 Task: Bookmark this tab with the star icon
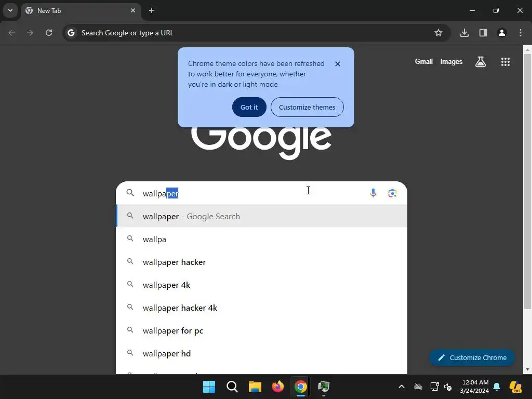[x=438, y=33]
